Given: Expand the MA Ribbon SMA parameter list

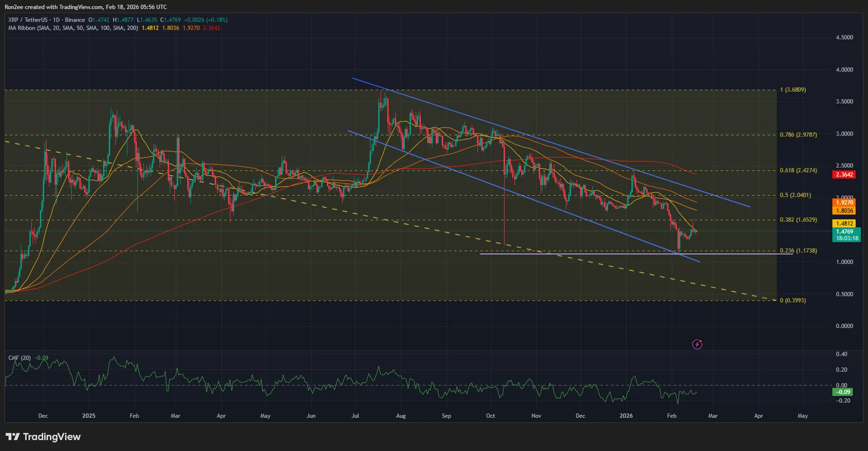Looking at the screenshot, I should (88, 28).
